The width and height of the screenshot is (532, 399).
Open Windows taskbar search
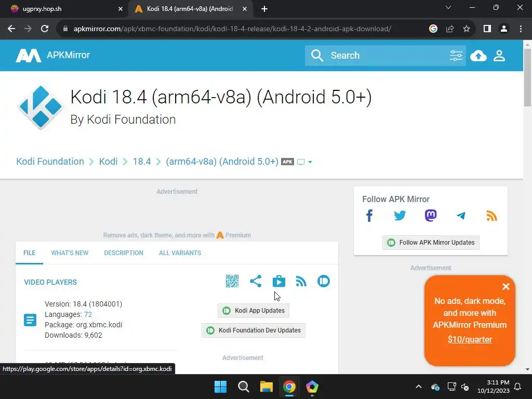point(243,387)
